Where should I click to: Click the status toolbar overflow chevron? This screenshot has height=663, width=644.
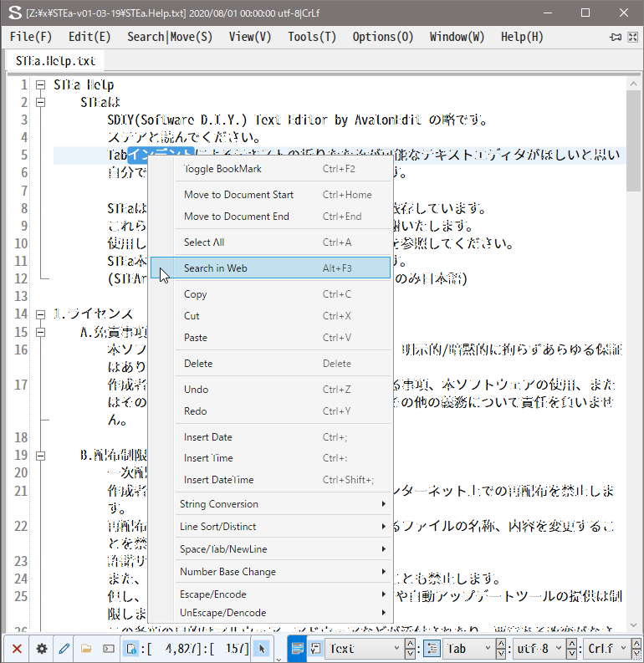[279, 659]
